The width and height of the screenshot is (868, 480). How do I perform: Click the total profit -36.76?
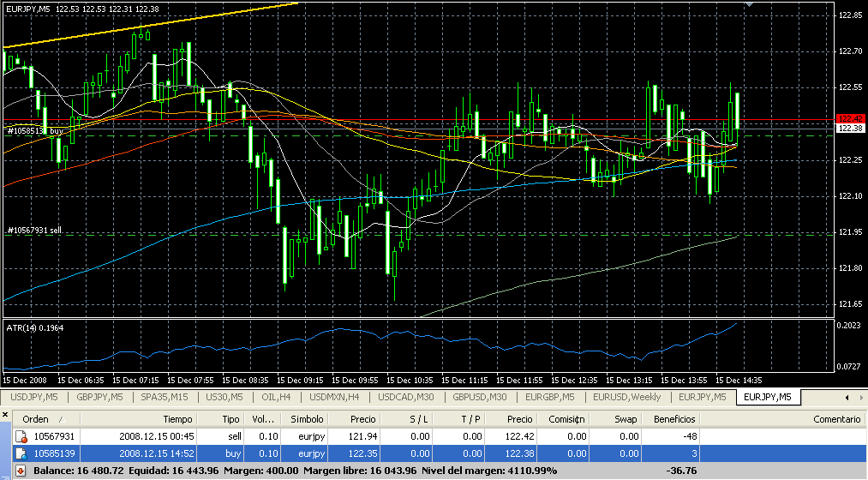click(681, 471)
